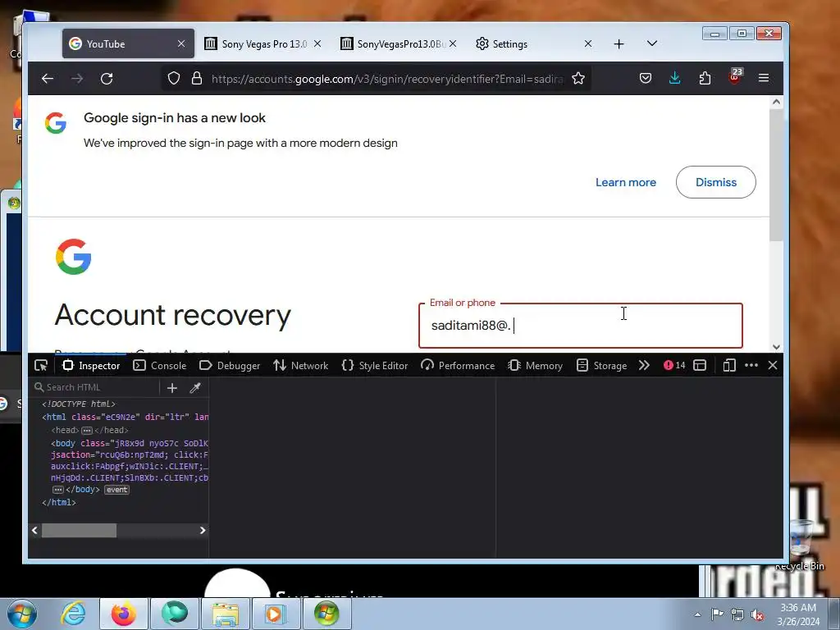Click the taskbar clock 3:36 AM

click(x=798, y=614)
